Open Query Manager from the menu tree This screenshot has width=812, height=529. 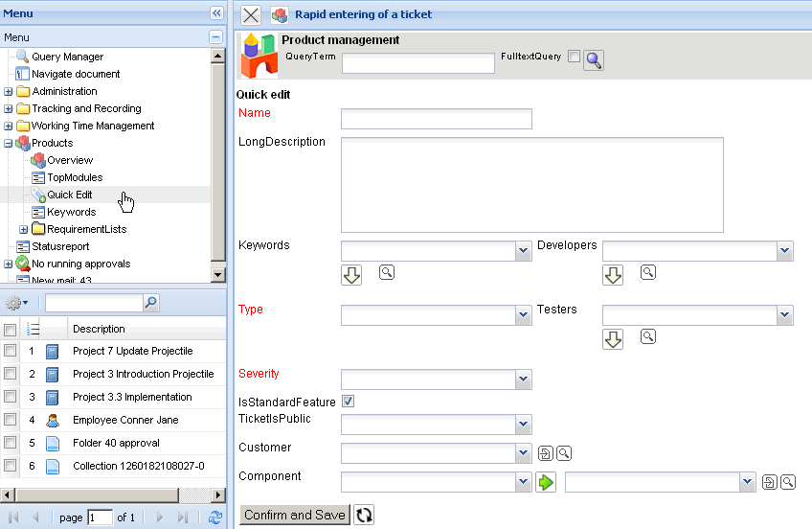[67, 57]
